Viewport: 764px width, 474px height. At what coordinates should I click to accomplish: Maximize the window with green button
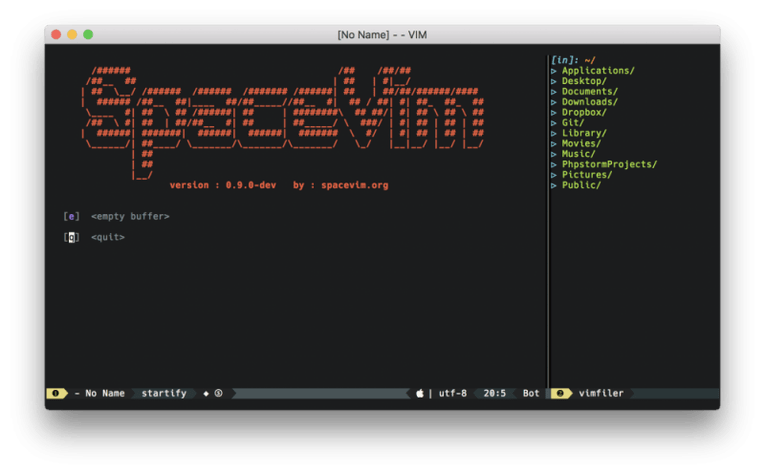click(88, 35)
